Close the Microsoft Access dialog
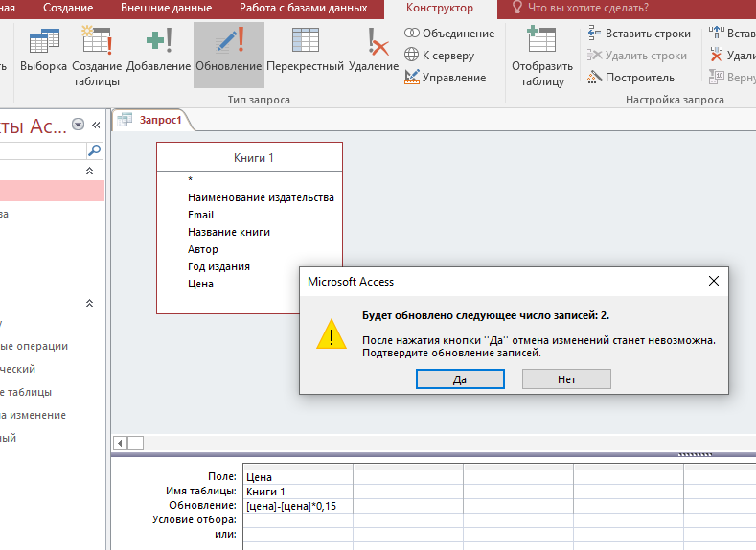The height and width of the screenshot is (550, 756). coord(714,281)
